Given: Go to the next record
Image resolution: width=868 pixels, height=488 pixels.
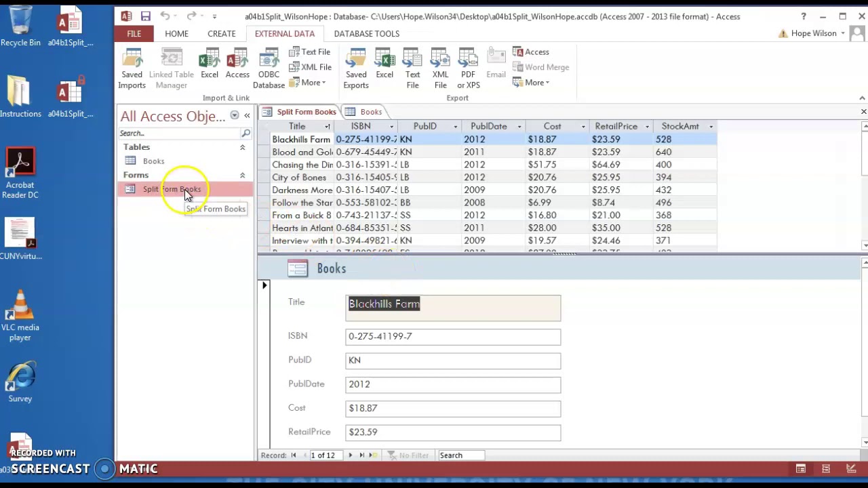Looking at the screenshot, I should [x=350, y=455].
